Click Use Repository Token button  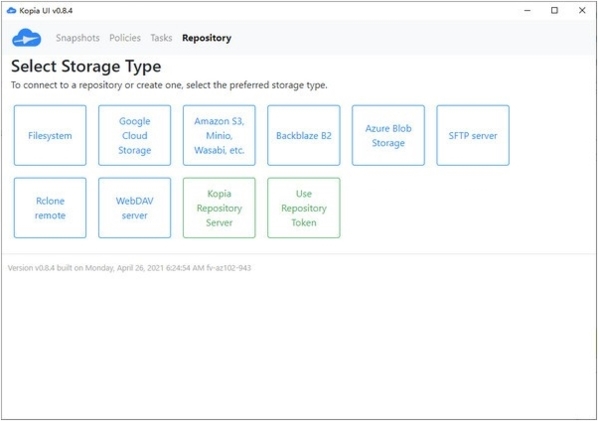click(x=304, y=208)
